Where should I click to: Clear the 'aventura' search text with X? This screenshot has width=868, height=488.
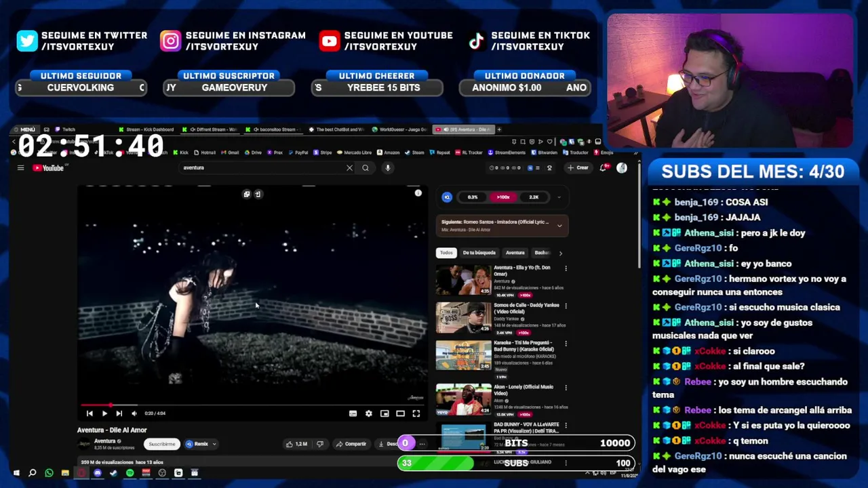pos(349,168)
